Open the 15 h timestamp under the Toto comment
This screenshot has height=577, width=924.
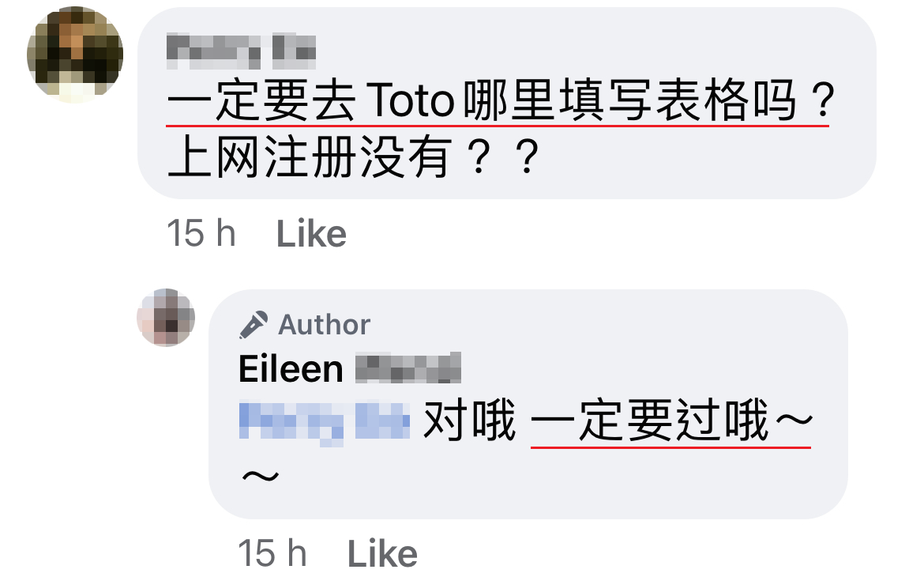coord(201,233)
